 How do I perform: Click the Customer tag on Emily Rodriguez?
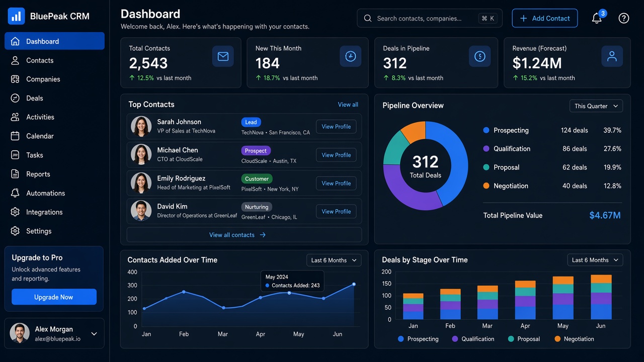pos(257,178)
